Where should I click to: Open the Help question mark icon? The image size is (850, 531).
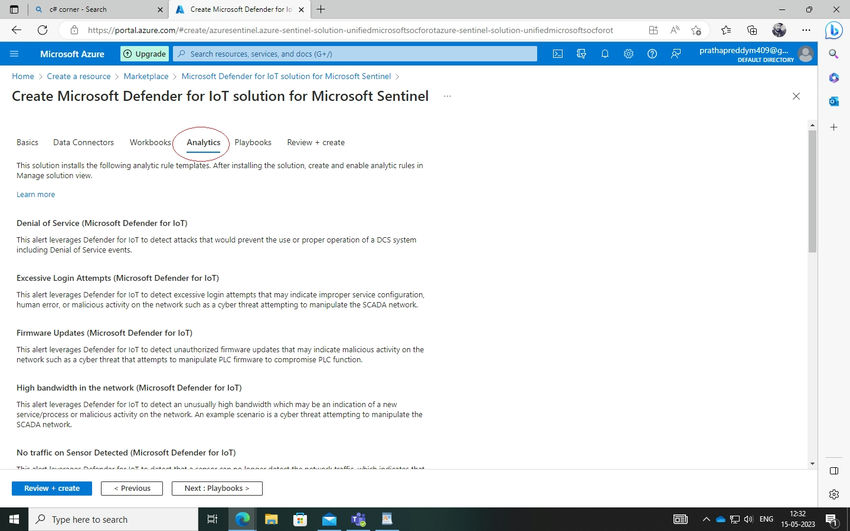tap(652, 54)
